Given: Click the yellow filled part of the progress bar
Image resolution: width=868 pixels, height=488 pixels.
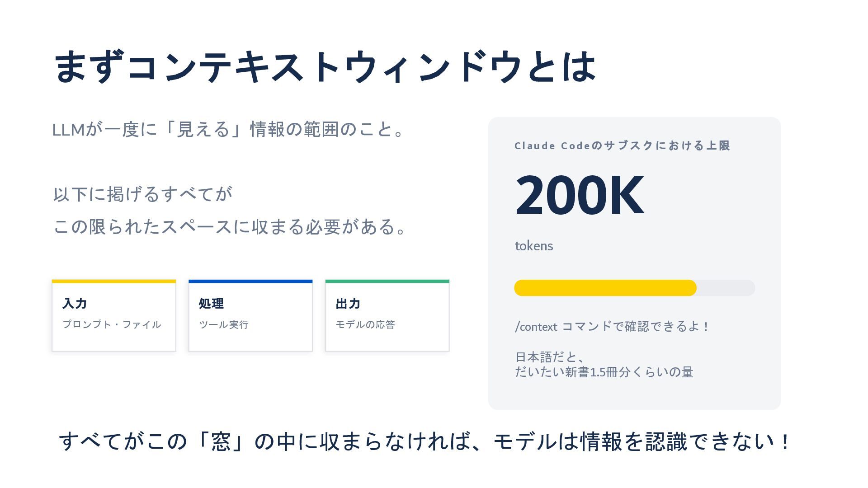Looking at the screenshot, I should tap(605, 288).
